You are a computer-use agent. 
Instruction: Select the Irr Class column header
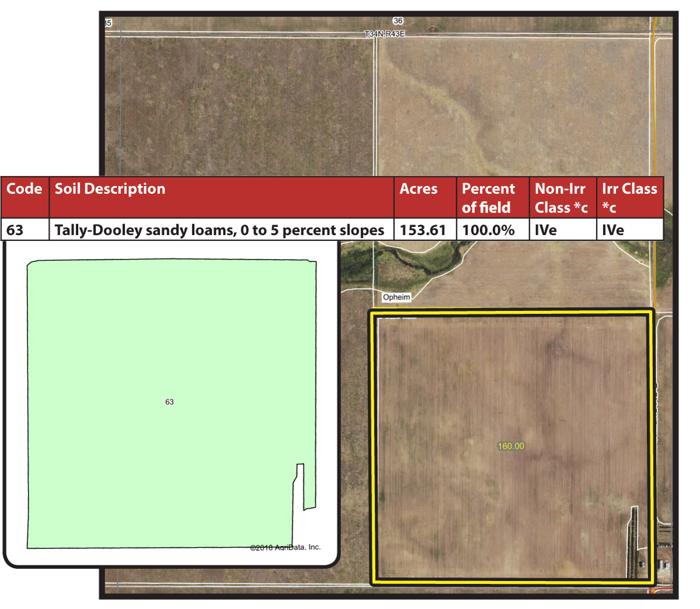pyautogui.click(x=629, y=198)
